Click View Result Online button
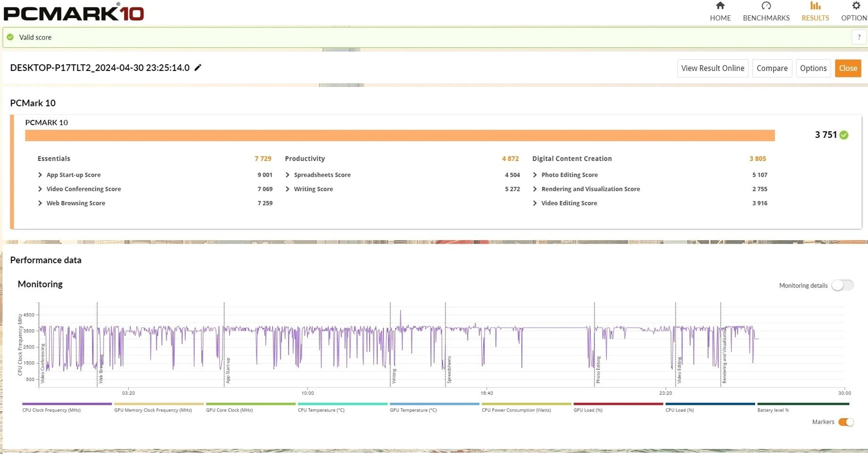Viewport: 868px width, 454px height. (x=712, y=68)
